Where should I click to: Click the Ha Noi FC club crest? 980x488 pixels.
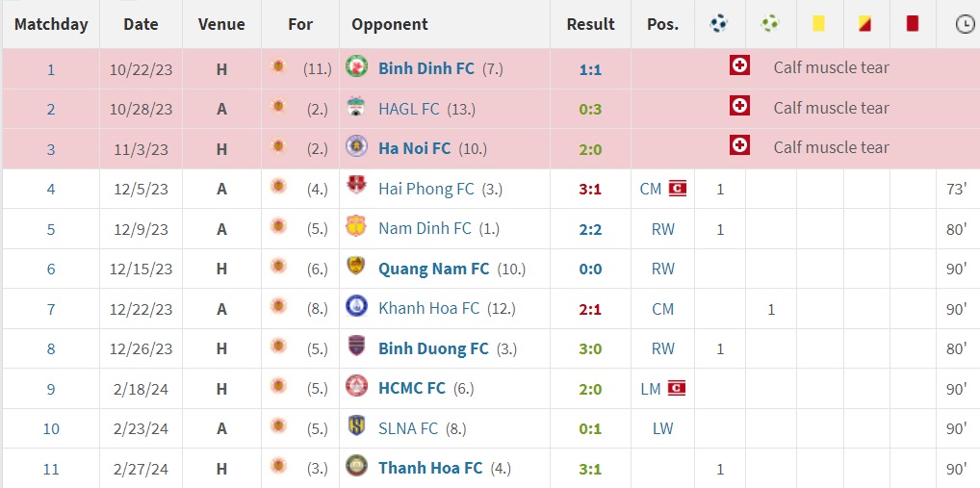tap(357, 147)
